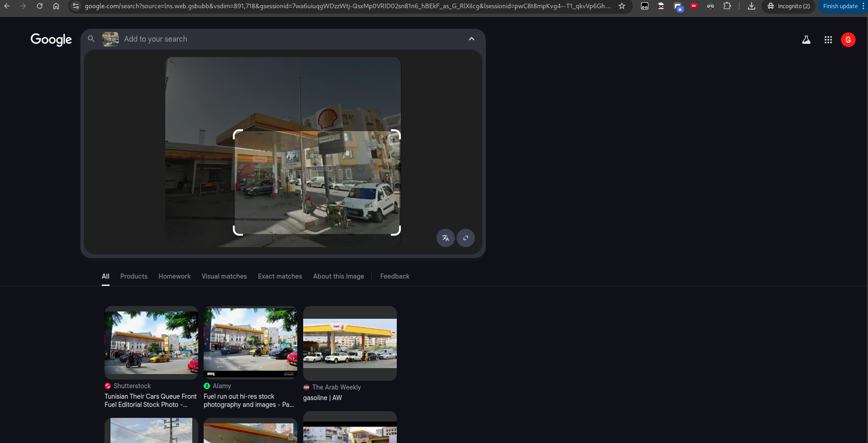
Task: Open the About this image tab
Action: [338, 276]
